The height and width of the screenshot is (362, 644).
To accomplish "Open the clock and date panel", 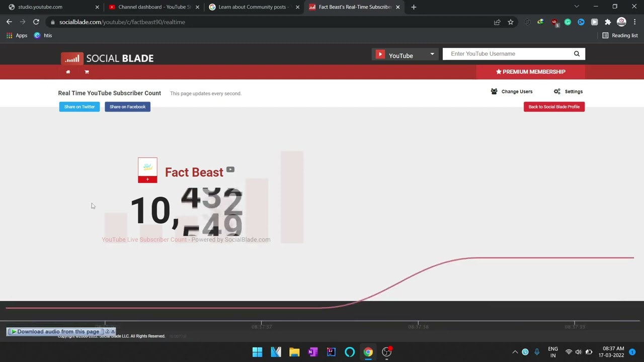I will pyautogui.click(x=611, y=352).
